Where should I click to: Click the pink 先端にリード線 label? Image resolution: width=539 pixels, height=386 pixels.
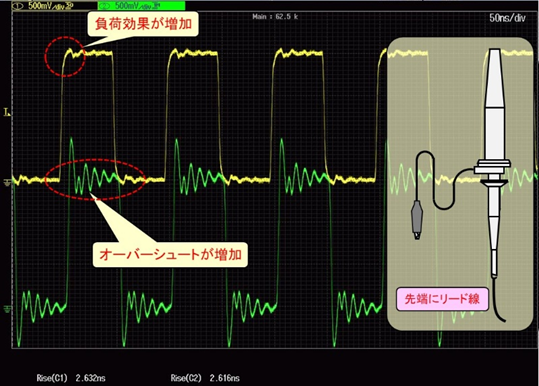tap(442, 299)
